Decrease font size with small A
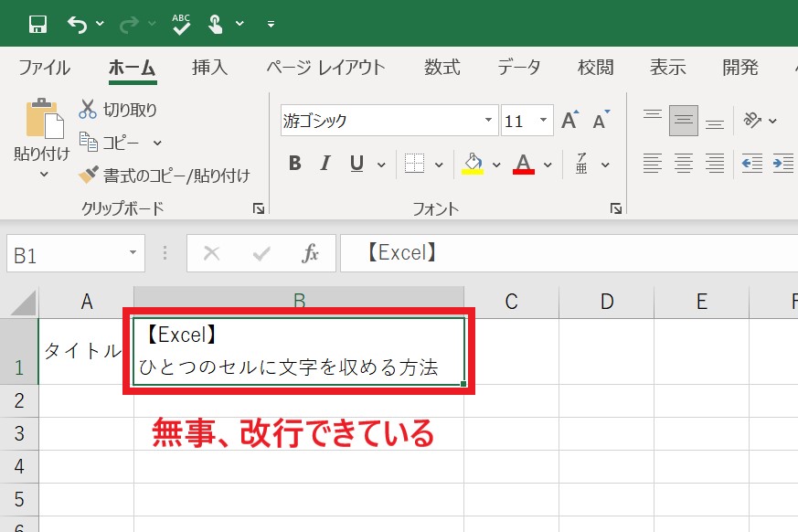This screenshot has width=798, height=532. coord(601,120)
